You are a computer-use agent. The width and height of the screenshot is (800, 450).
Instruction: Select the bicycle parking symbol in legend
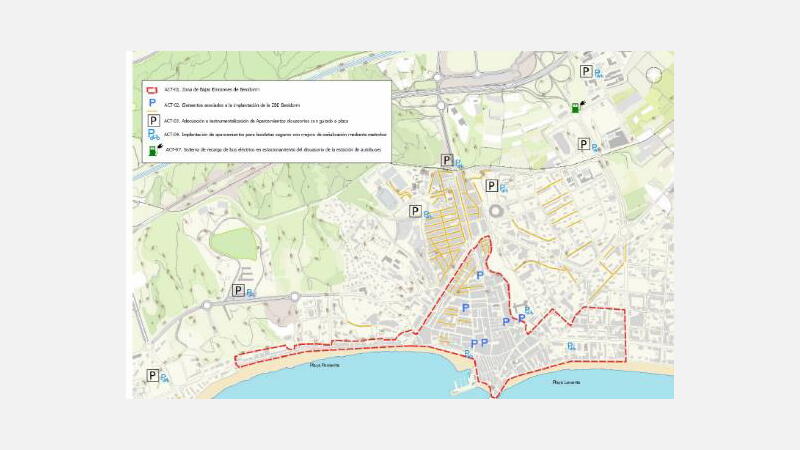point(153,134)
